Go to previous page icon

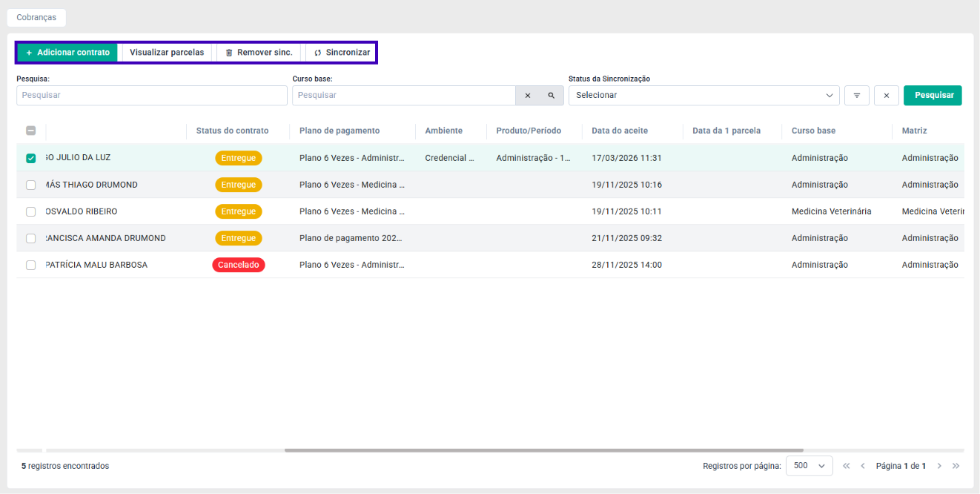coord(863,466)
